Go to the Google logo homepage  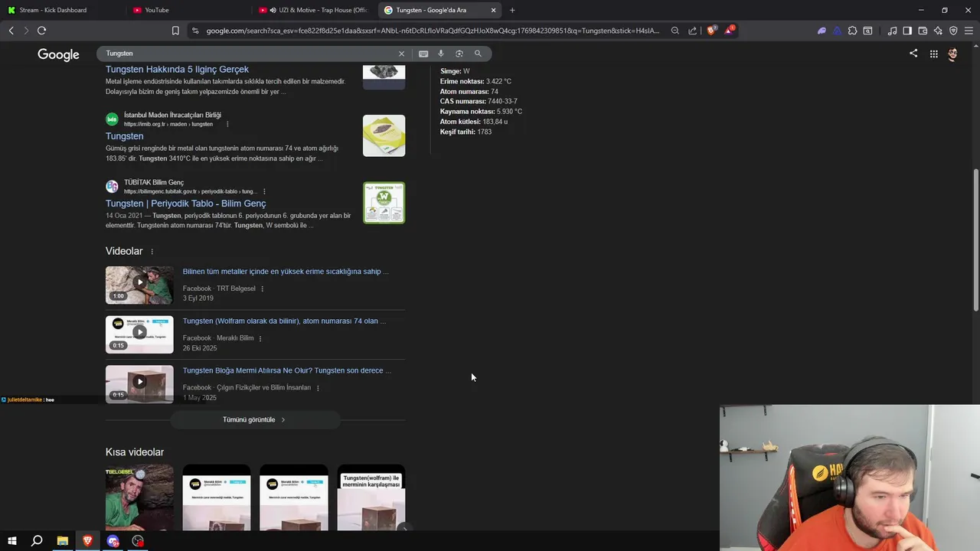(x=58, y=54)
